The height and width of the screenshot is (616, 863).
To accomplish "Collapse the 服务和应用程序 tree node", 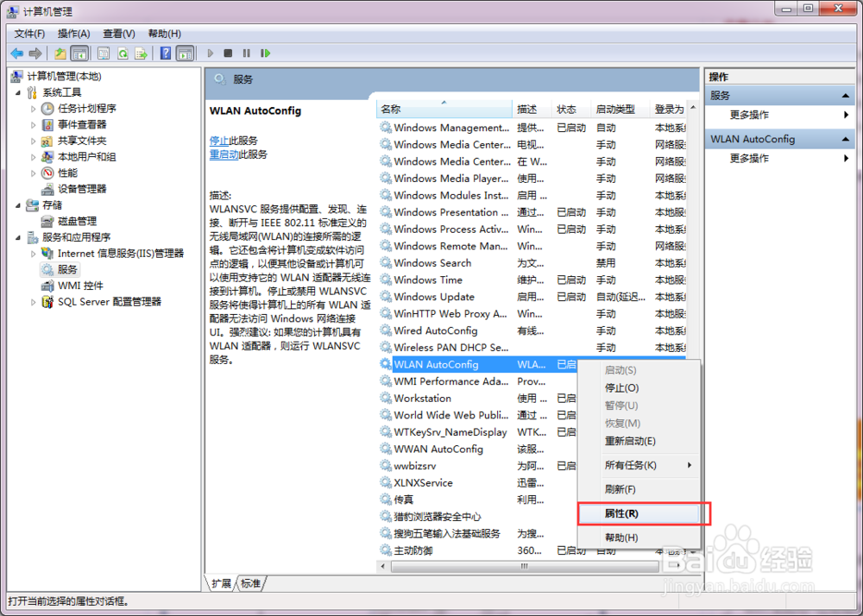I will tap(18, 237).
